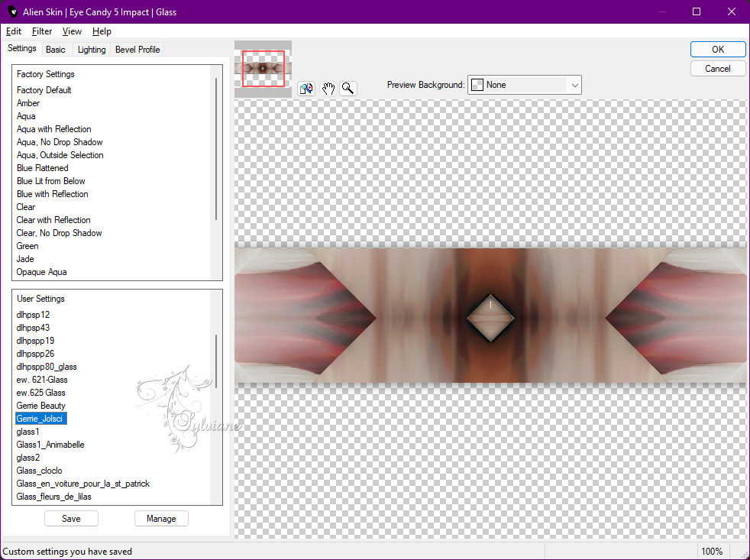This screenshot has height=560, width=750.
Task: Open the Edit menu
Action: coord(14,31)
